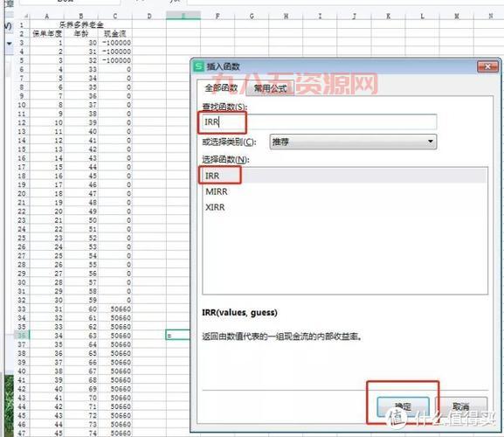The image size is (504, 437).
Task: Click the search function input field containing IRR
Action: [x=319, y=122]
